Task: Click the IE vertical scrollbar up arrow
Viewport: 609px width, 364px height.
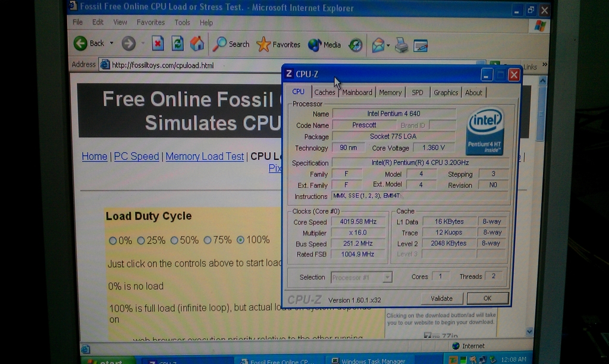Action: pyautogui.click(x=542, y=81)
